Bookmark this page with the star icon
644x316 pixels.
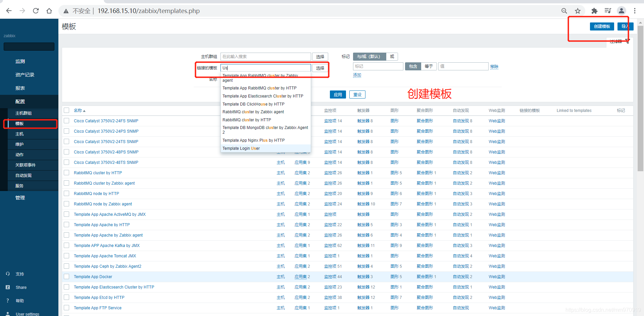click(x=578, y=11)
